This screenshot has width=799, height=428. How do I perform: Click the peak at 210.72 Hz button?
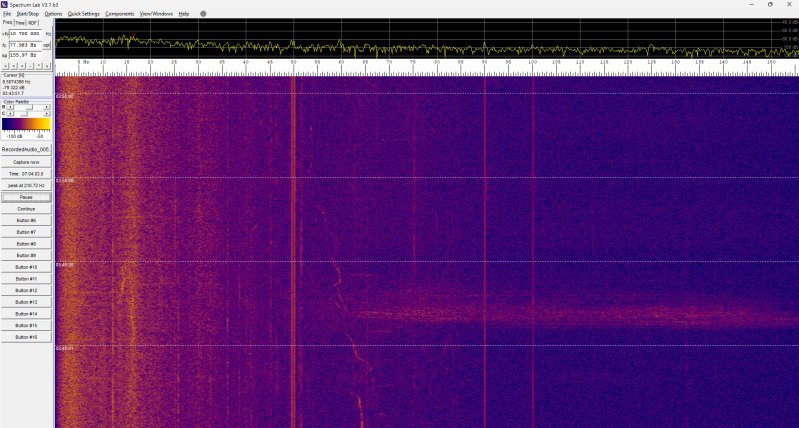(x=26, y=185)
